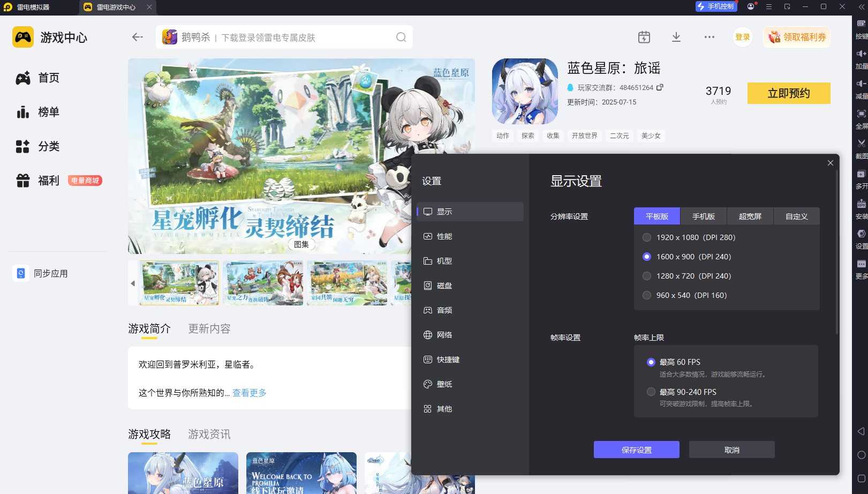Switch to the 更新内容 tab
868x494 pixels.
[x=209, y=328]
